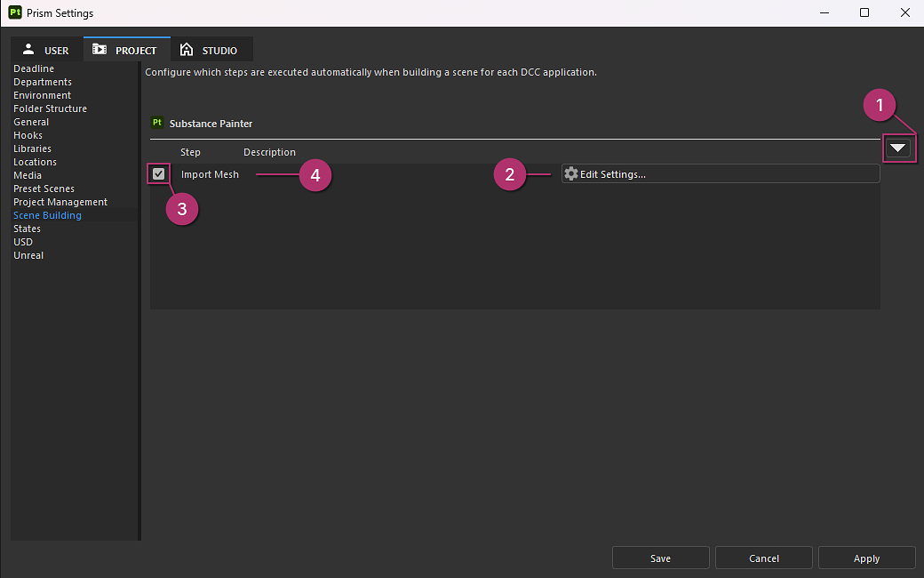The image size is (924, 578).
Task: Open the Deadline settings category
Action: [34, 68]
